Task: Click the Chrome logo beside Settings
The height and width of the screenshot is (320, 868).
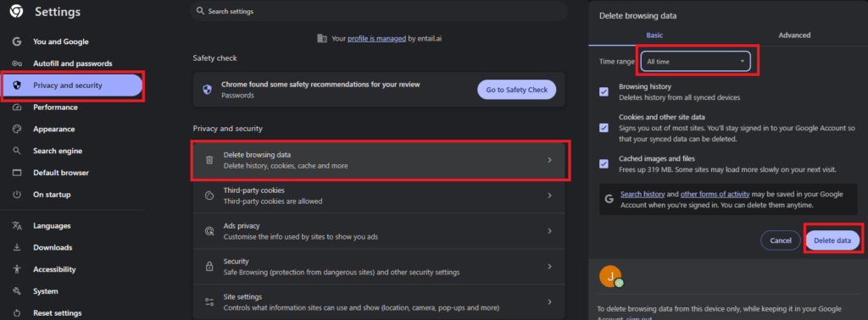Action: pos(16,12)
